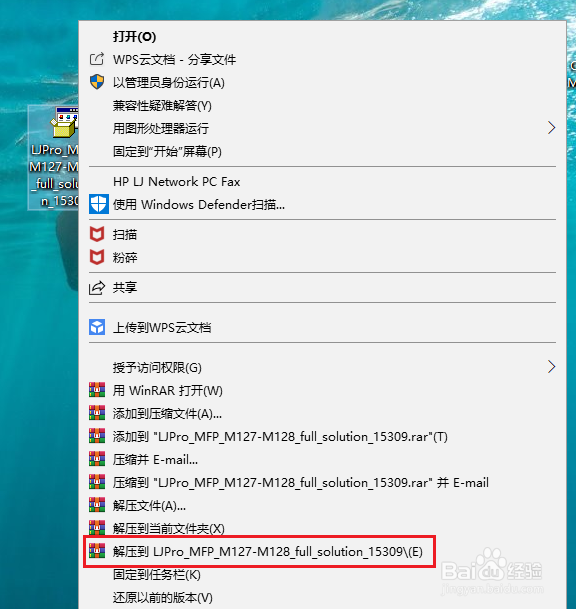Click the Windows Defender shield icon
576x609 pixels.
(98, 204)
